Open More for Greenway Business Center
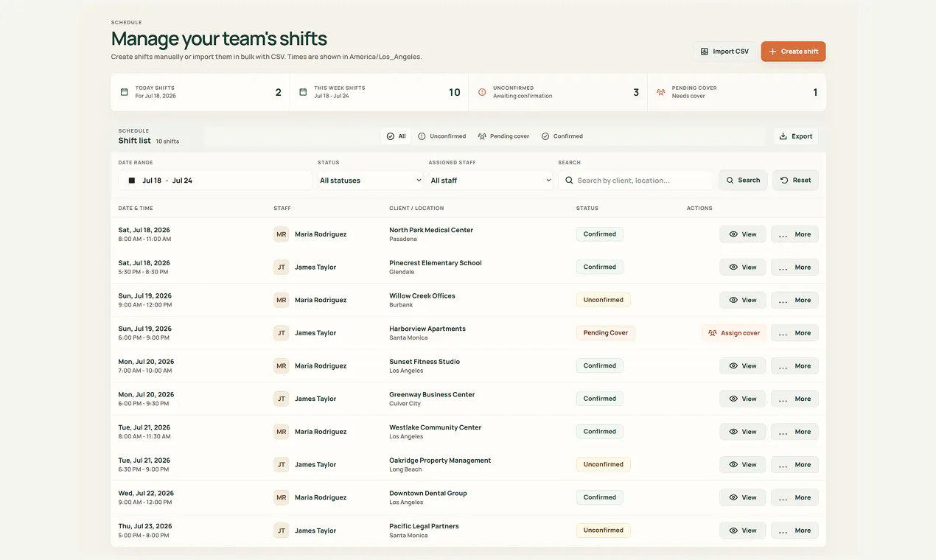 [x=794, y=399]
